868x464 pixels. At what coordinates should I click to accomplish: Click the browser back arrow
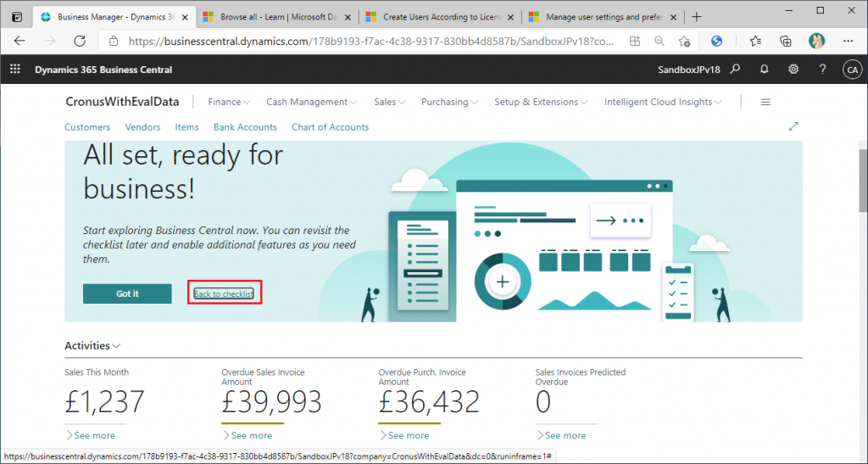pyautogui.click(x=20, y=41)
